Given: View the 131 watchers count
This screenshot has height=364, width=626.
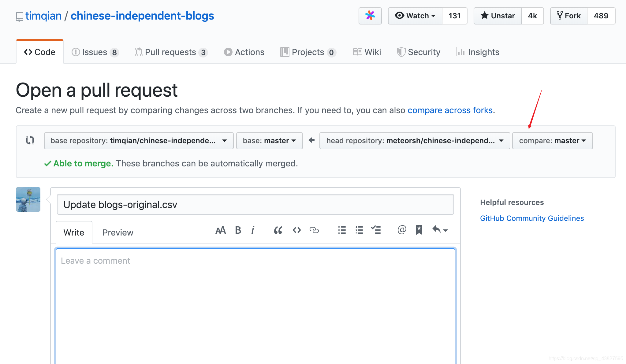Looking at the screenshot, I should click(x=455, y=16).
